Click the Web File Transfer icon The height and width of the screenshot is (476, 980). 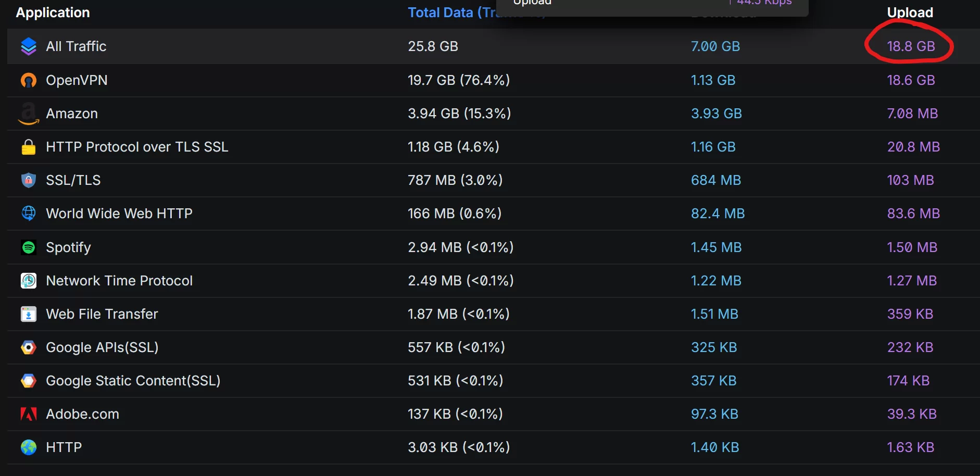coord(29,314)
